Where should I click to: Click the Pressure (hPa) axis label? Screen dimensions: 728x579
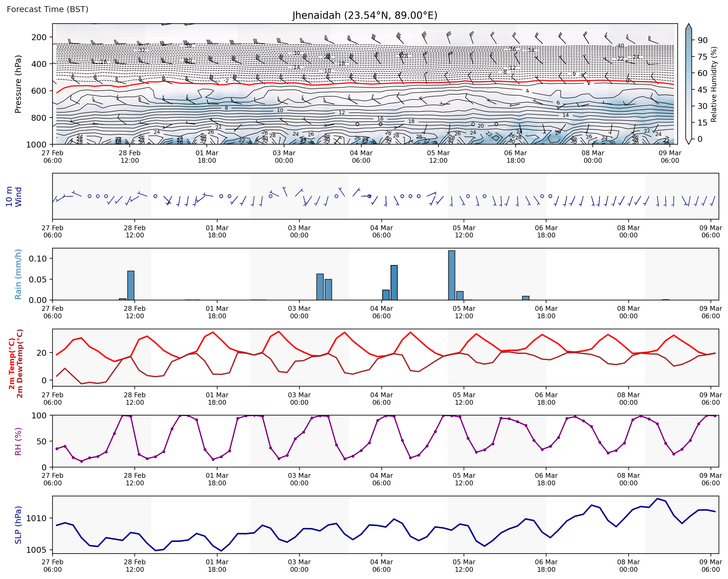tap(18, 84)
